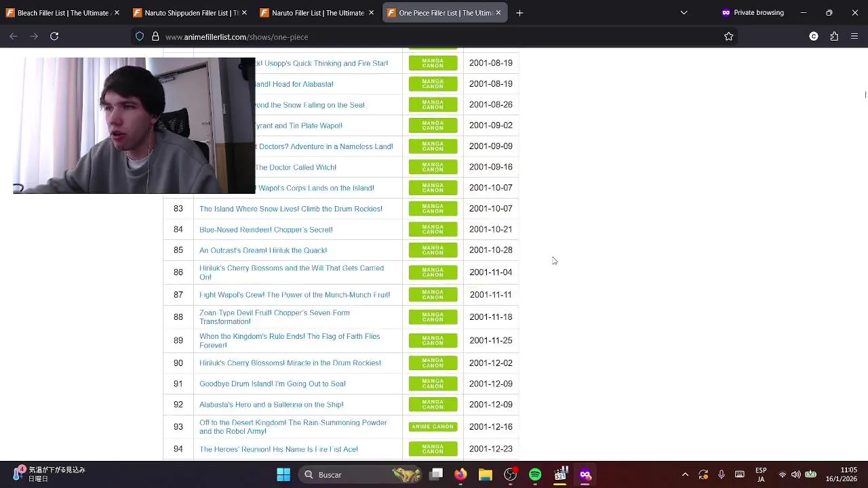
Task: Launch Firefox from the taskbar
Action: [460, 474]
